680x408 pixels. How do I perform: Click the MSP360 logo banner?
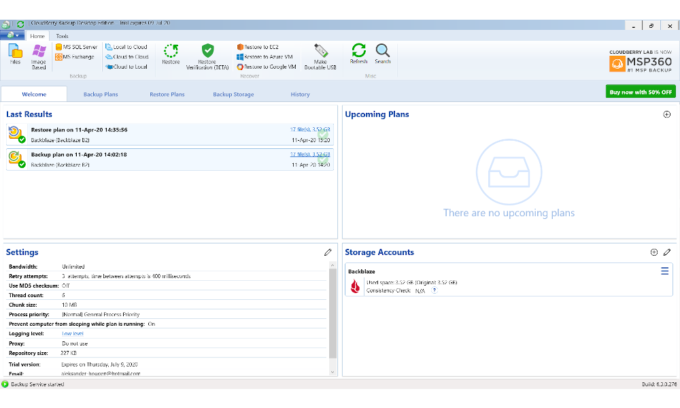click(x=640, y=61)
